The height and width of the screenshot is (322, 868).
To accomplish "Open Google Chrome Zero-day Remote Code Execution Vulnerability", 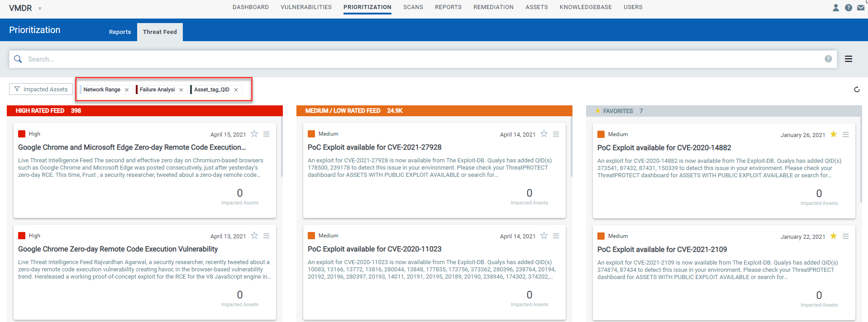I will click(x=118, y=249).
